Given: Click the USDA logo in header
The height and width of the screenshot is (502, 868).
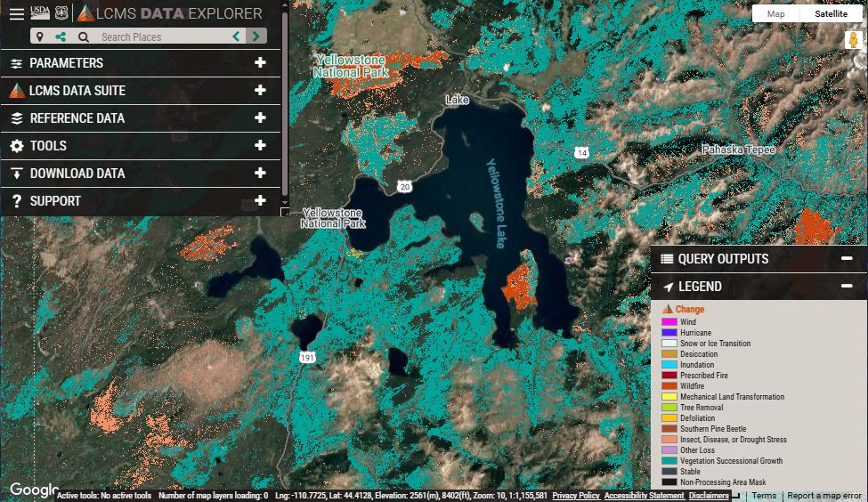Looking at the screenshot, I should pos(40,12).
